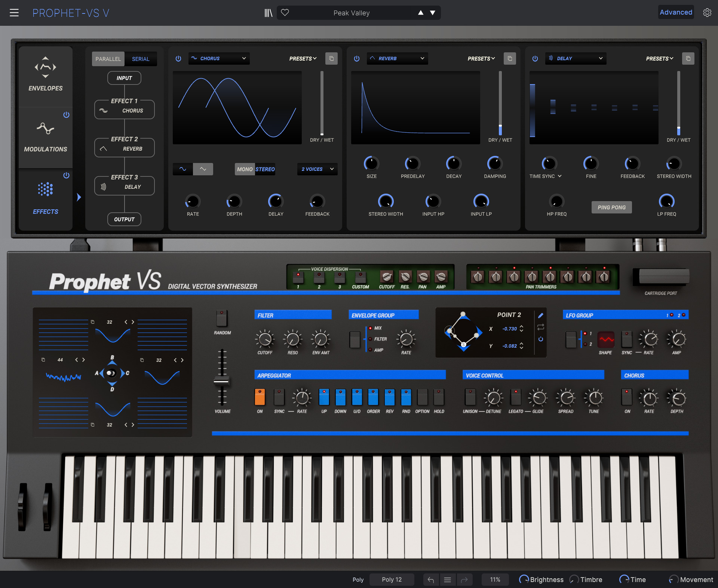The height and width of the screenshot is (588, 718).
Task: Toggle the Random switch
Action: coord(222,318)
